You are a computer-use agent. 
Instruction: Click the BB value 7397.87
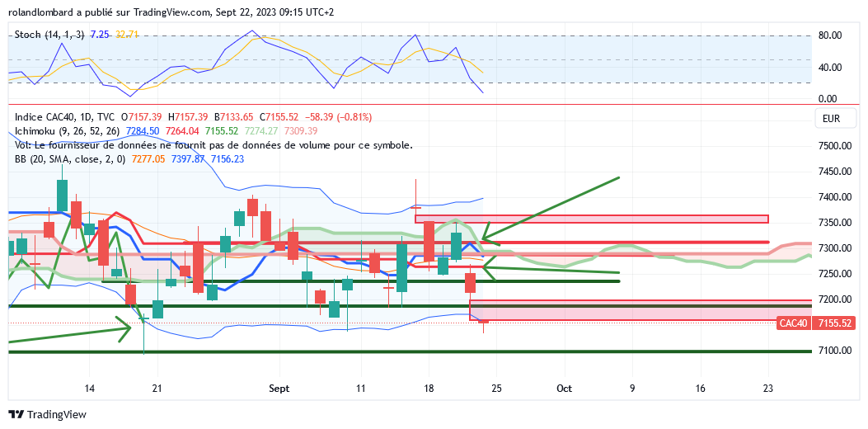(x=188, y=159)
